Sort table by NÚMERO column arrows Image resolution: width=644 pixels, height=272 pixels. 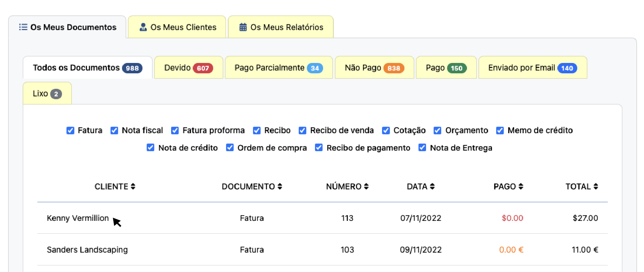point(366,186)
